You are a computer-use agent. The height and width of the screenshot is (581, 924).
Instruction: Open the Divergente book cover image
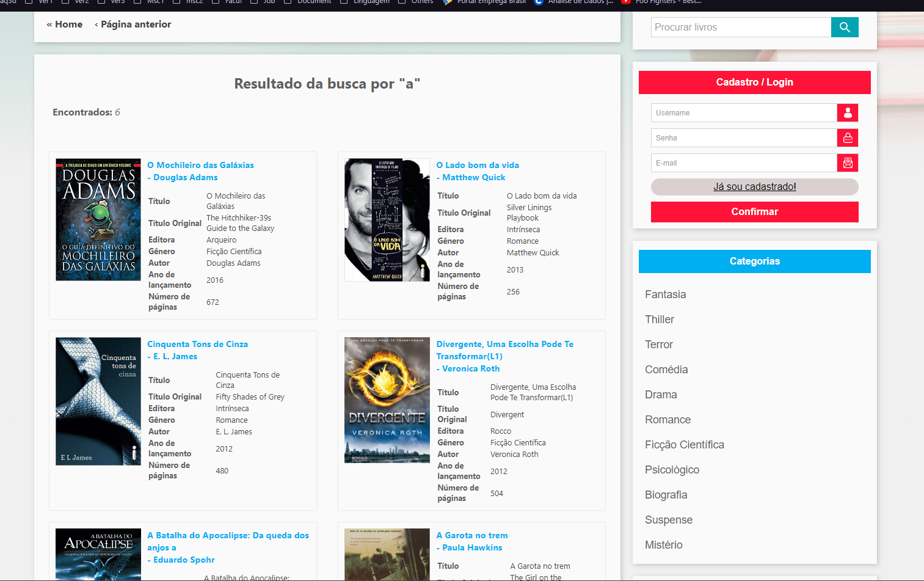click(x=387, y=400)
